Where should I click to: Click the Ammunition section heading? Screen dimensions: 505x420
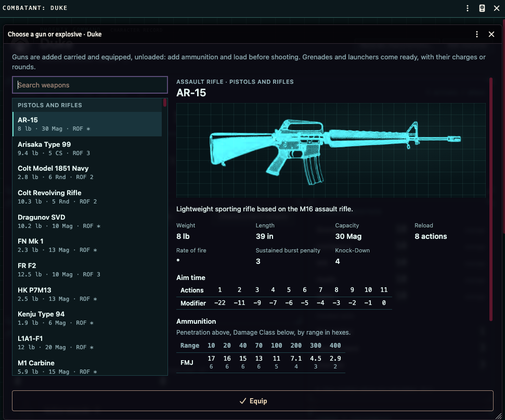point(196,321)
